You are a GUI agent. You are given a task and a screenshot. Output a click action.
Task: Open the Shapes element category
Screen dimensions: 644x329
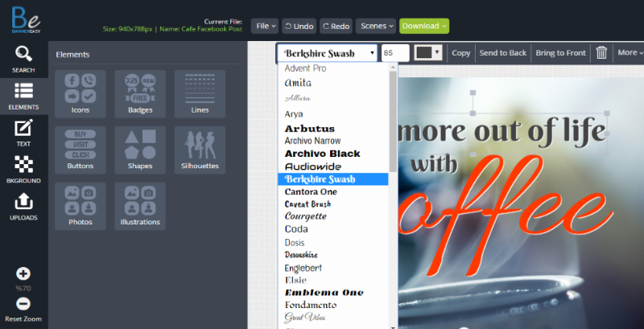pyautogui.click(x=140, y=150)
